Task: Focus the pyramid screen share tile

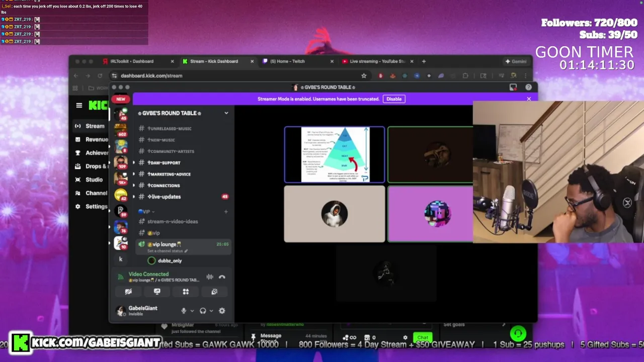Action: (335, 154)
